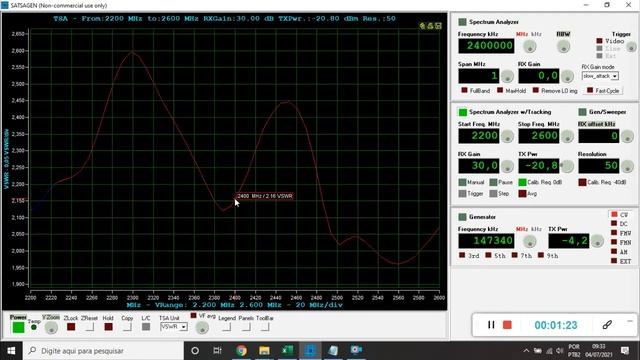
Task: Toggle the ZLock indicator
Action: point(71,327)
